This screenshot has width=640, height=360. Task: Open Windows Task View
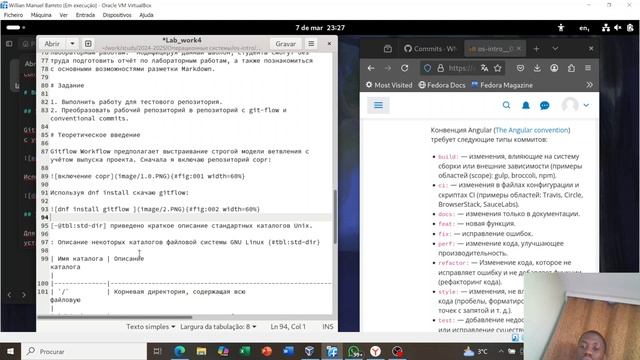pos(158,351)
